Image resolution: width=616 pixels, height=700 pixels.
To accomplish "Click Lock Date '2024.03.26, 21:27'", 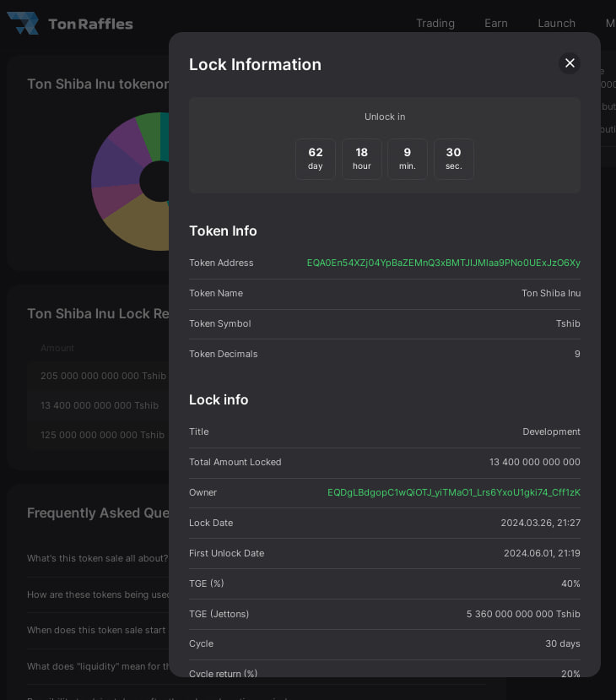I will click(x=541, y=523).
